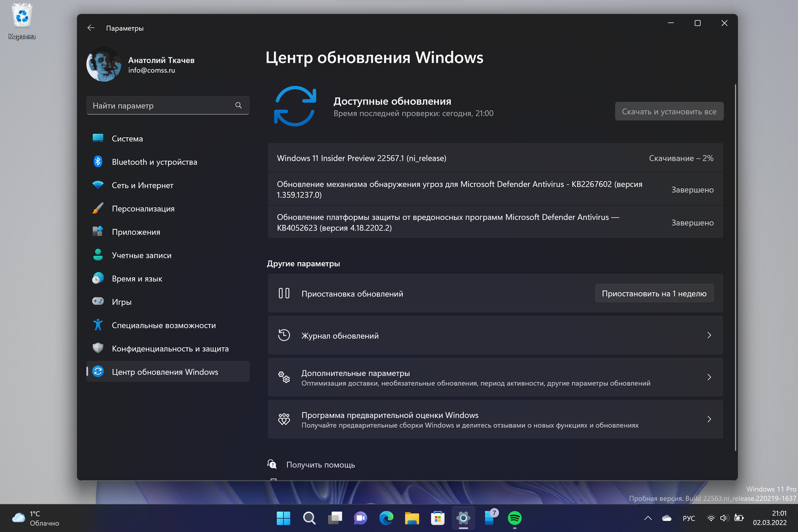This screenshot has width=798, height=532.
Task: Launch Spotify from the taskbar
Action: pyautogui.click(x=514, y=518)
